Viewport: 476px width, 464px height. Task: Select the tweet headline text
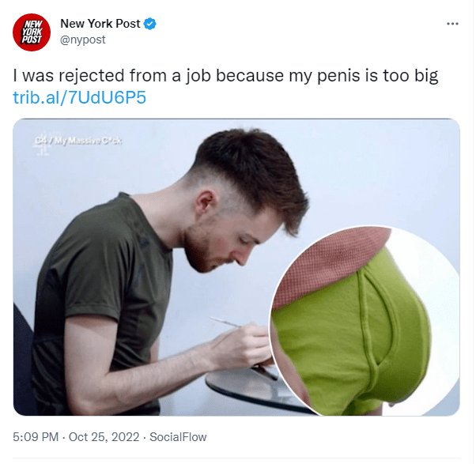click(x=225, y=76)
